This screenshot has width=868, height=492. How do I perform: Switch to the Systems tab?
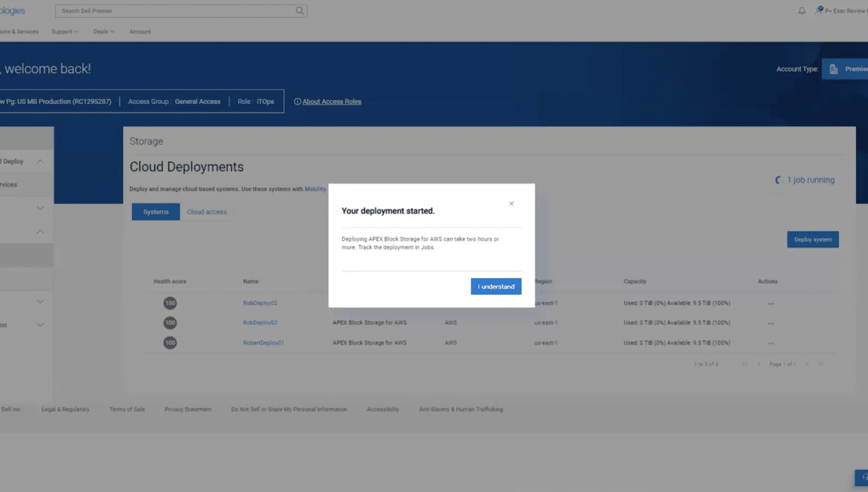[x=156, y=212]
